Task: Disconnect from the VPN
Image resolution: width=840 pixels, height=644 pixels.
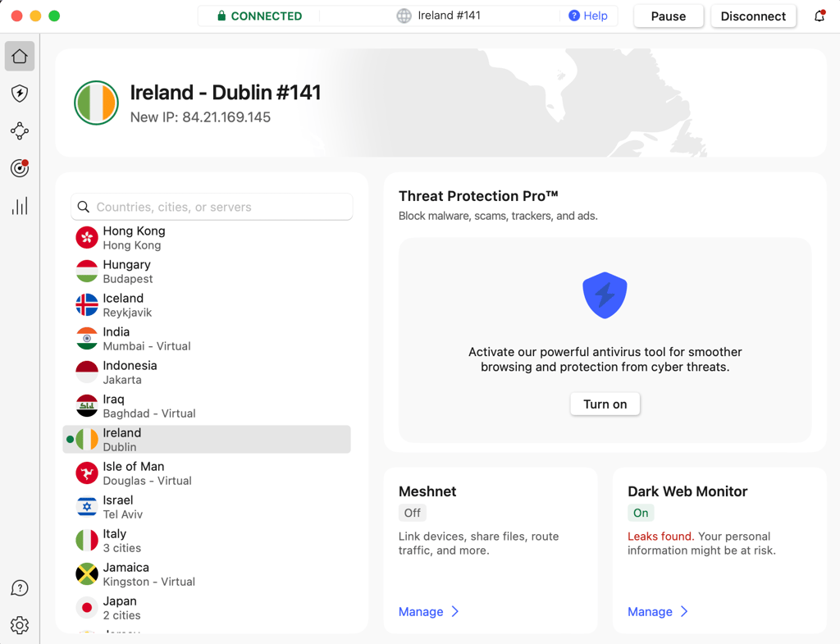Action: click(753, 16)
